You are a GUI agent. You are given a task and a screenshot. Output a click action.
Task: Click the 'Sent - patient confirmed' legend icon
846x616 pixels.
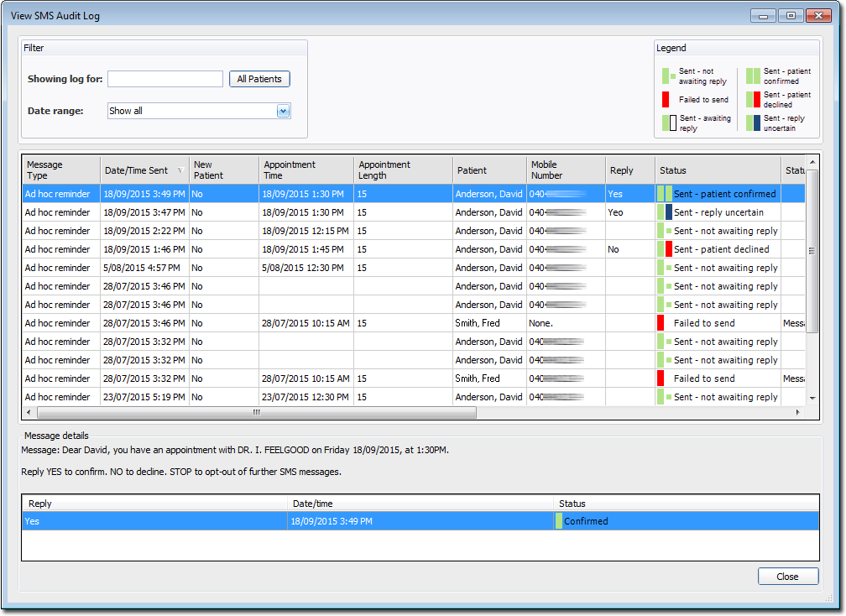point(753,76)
